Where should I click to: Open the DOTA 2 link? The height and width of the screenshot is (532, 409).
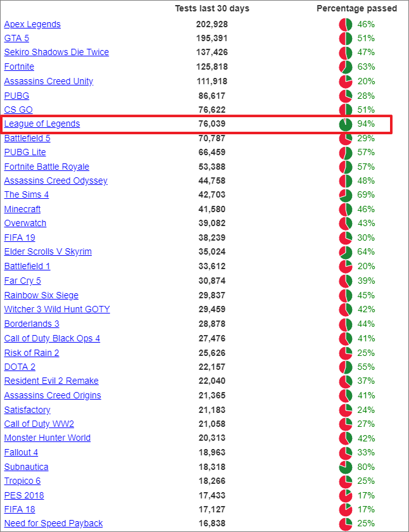click(20, 367)
